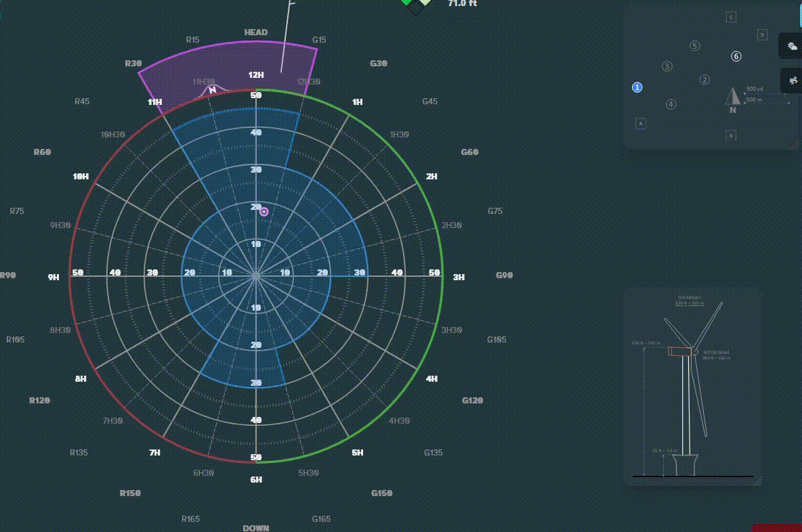Image resolution: width=802 pixels, height=532 pixels.
Task: Click square marker A on minimap
Action: [x=640, y=123]
